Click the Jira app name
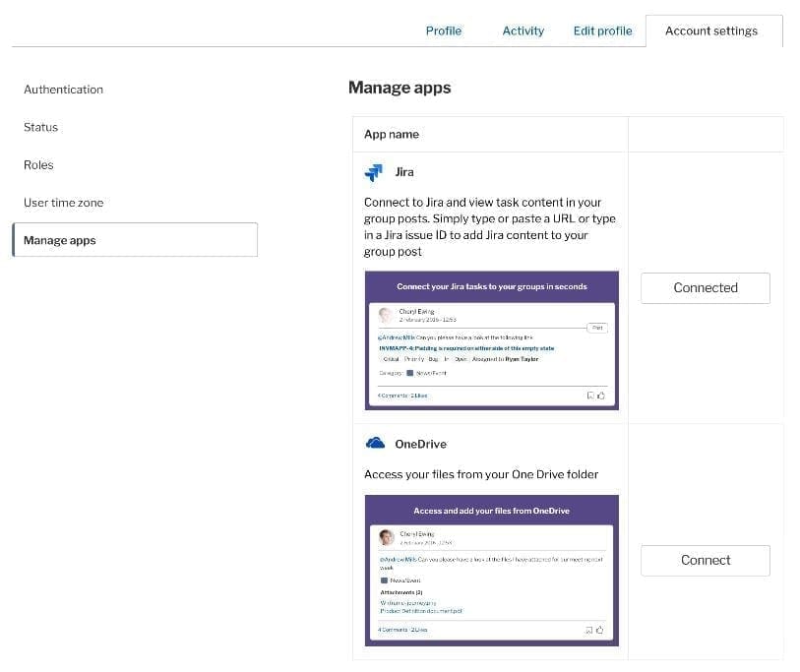 pyautogui.click(x=404, y=172)
